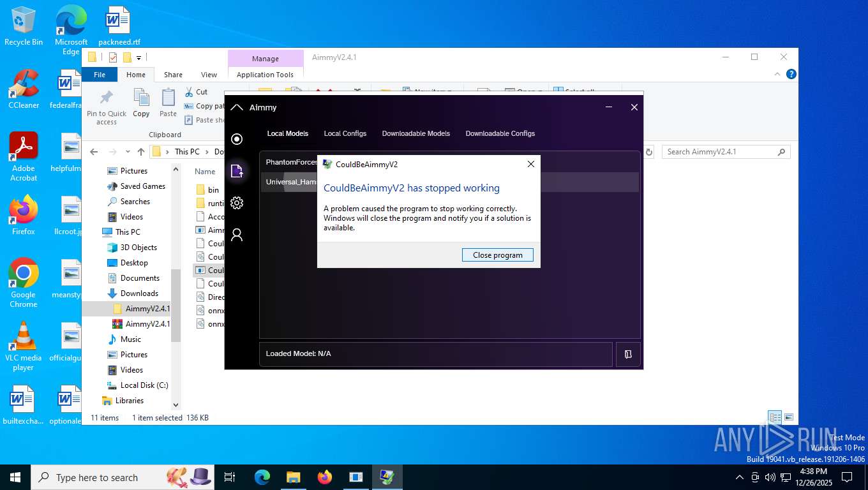The image size is (868, 490).
Task: Click the Copy ribbon icon
Action: 141,103
